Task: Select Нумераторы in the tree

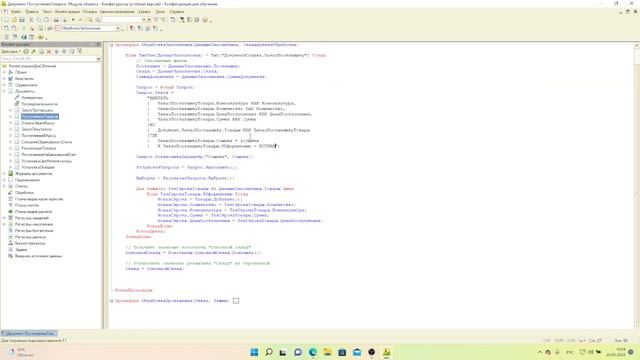Action: coord(32,98)
